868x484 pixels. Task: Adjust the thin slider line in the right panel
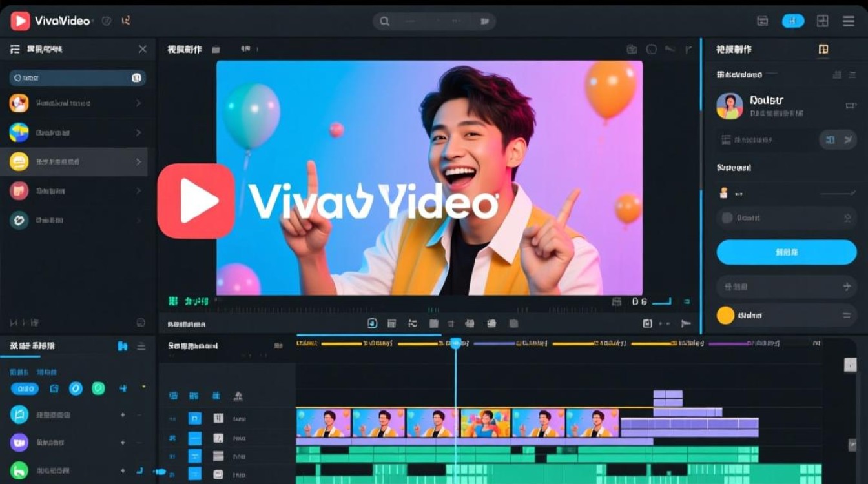point(838,193)
